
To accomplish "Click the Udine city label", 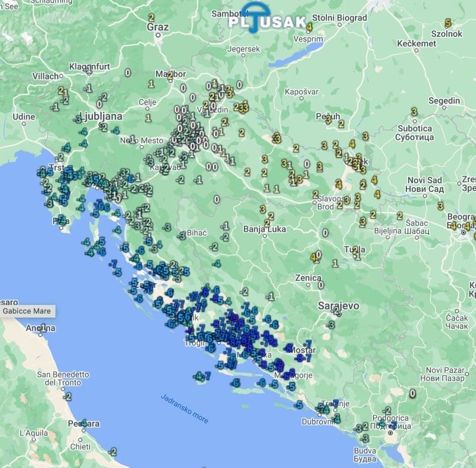I will coord(24,117).
